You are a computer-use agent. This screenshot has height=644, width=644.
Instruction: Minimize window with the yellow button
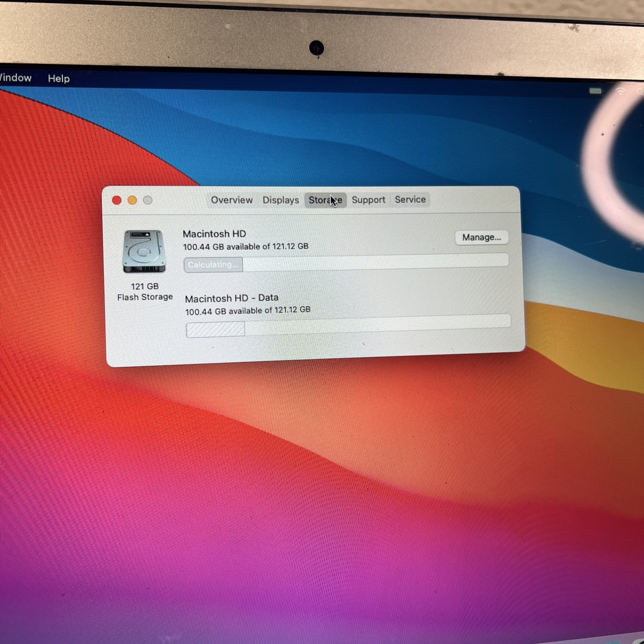click(132, 200)
